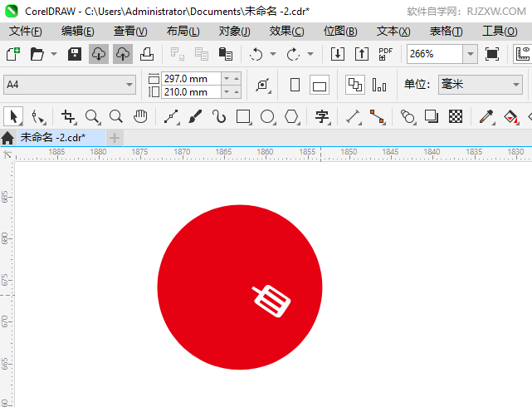Toggle the rulers display icon

point(523,54)
